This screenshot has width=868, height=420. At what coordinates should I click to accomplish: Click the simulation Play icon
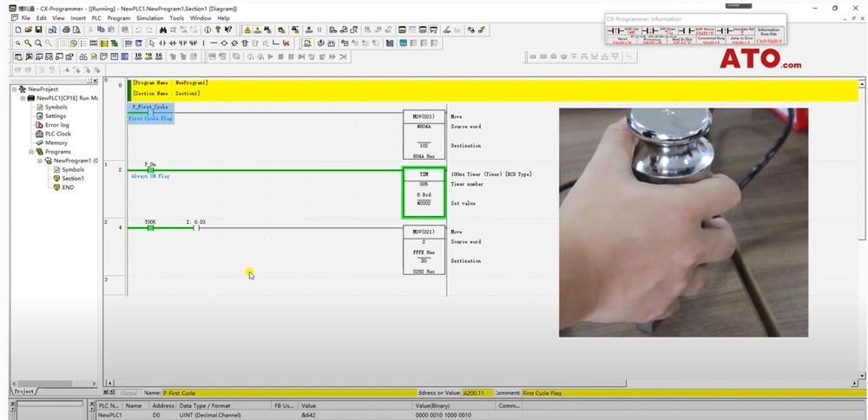point(270,56)
